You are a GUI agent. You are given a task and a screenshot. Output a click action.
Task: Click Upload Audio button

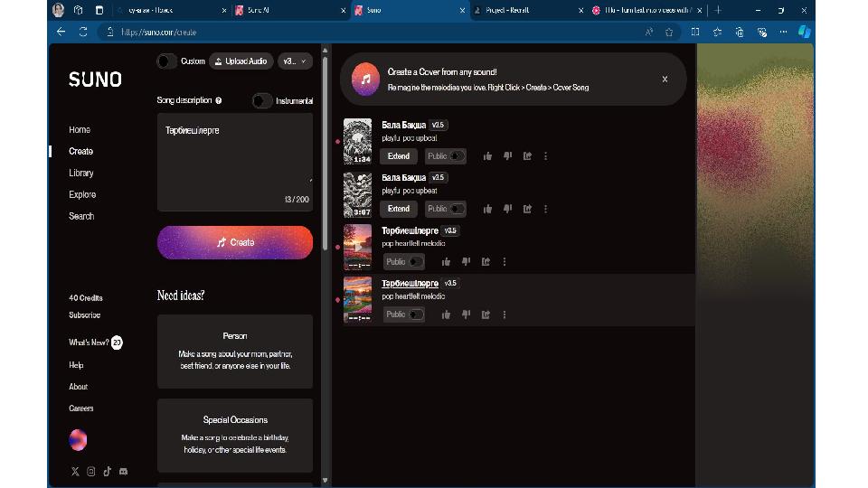click(x=241, y=61)
